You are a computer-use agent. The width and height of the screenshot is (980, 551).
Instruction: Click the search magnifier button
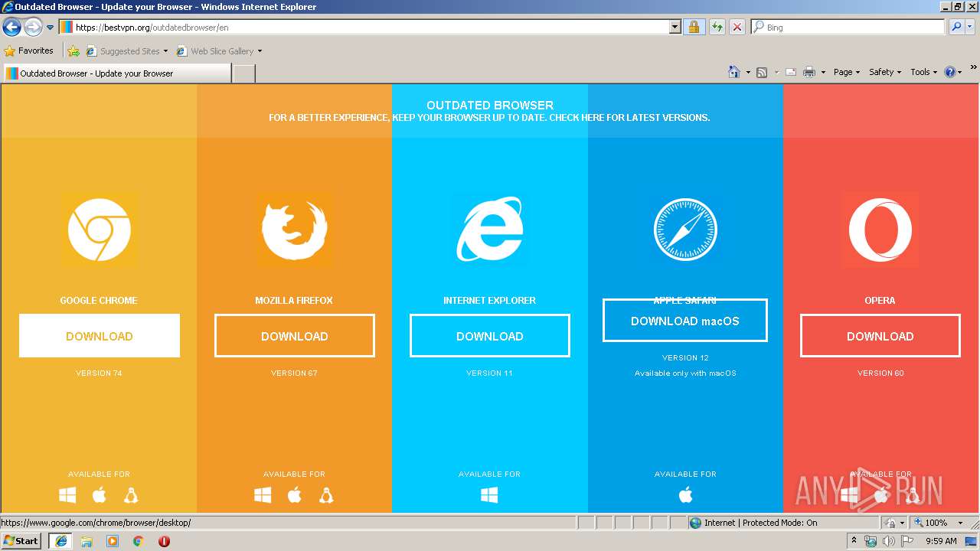point(956,27)
